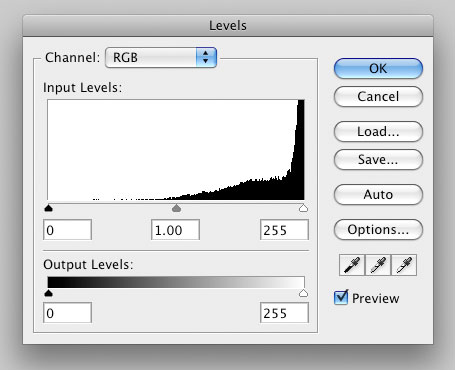455x370 pixels.
Task: Click the Load... button
Action: tap(378, 132)
